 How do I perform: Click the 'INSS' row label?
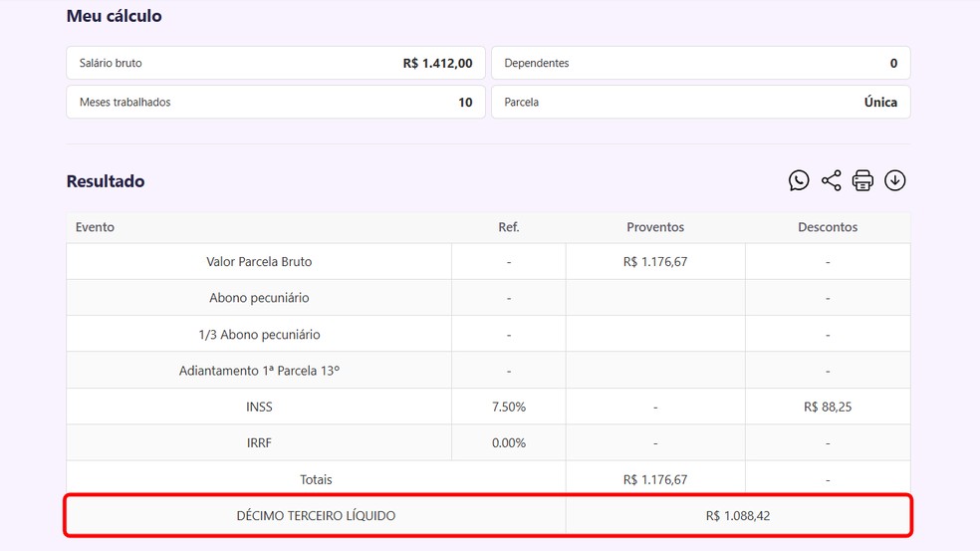click(259, 408)
